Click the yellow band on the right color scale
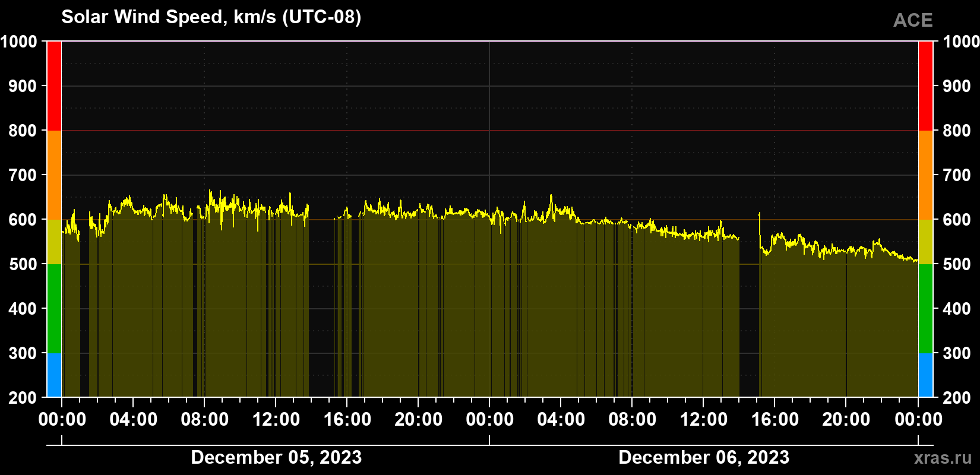 [926, 242]
